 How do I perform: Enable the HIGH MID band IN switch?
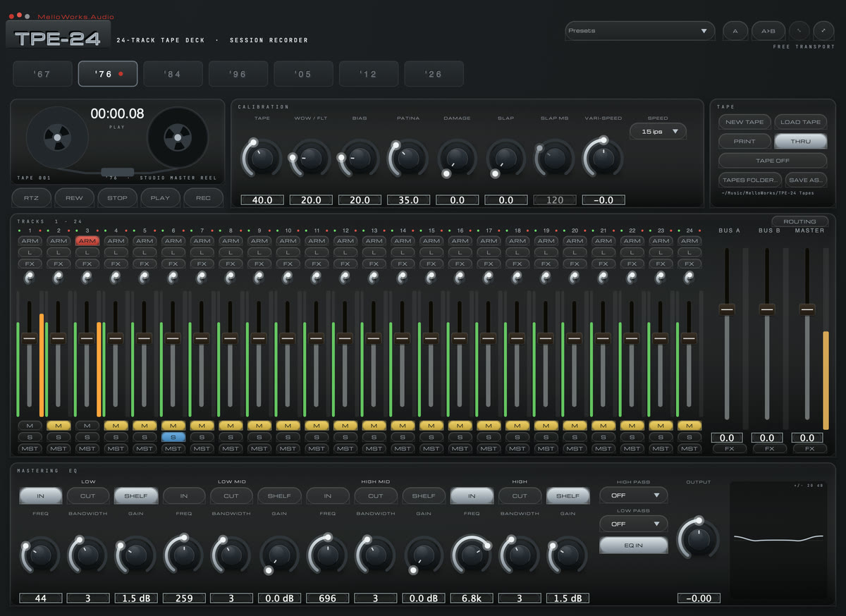coord(328,496)
